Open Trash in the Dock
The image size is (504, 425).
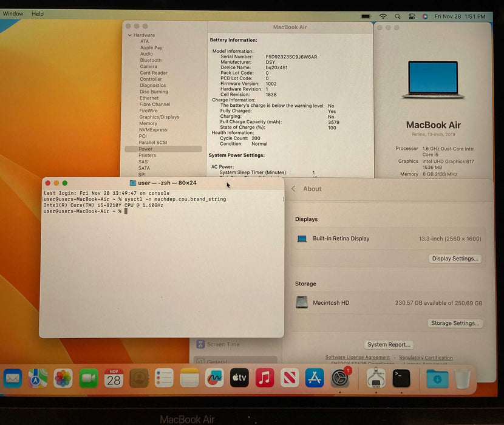pos(463,379)
